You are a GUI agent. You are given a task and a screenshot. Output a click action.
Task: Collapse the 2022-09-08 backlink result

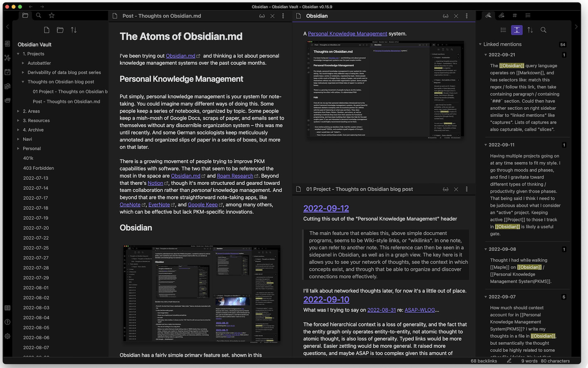click(486, 249)
